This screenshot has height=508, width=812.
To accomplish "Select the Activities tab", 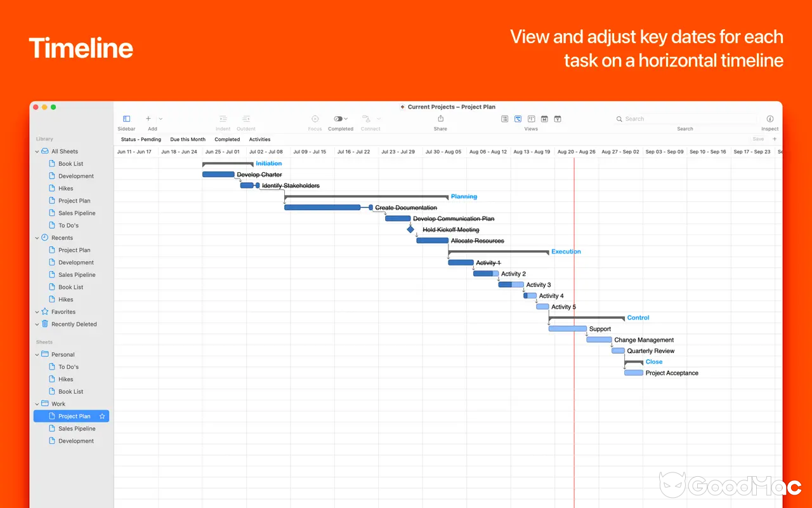I will tap(259, 139).
